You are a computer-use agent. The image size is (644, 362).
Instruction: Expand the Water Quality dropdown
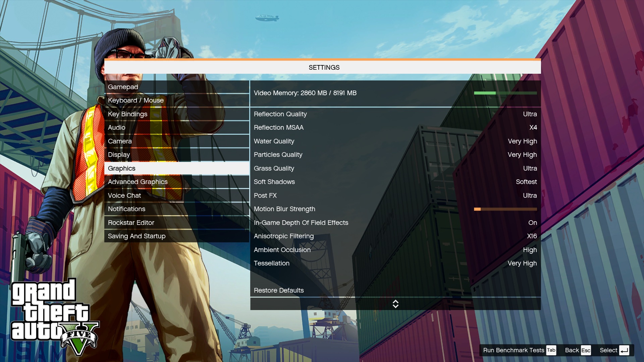click(522, 141)
